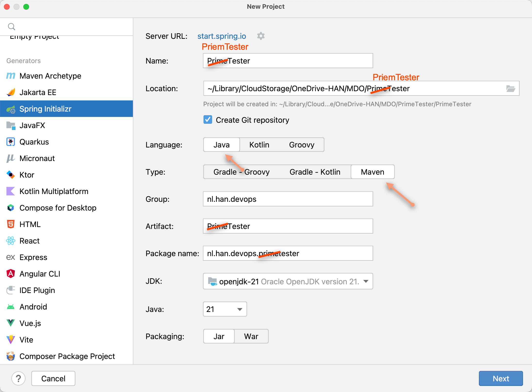Click the React atom icon
Viewport: 532px width, 392px height.
[x=11, y=241]
